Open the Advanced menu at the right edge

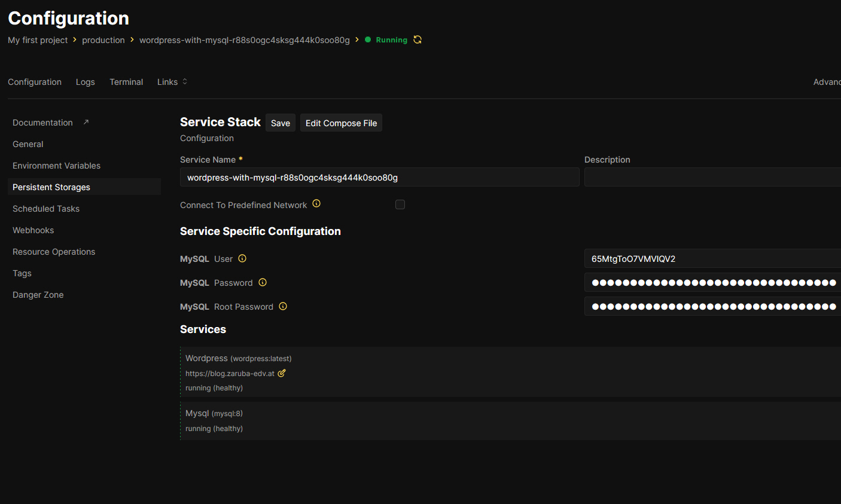[x=827, y=82]
